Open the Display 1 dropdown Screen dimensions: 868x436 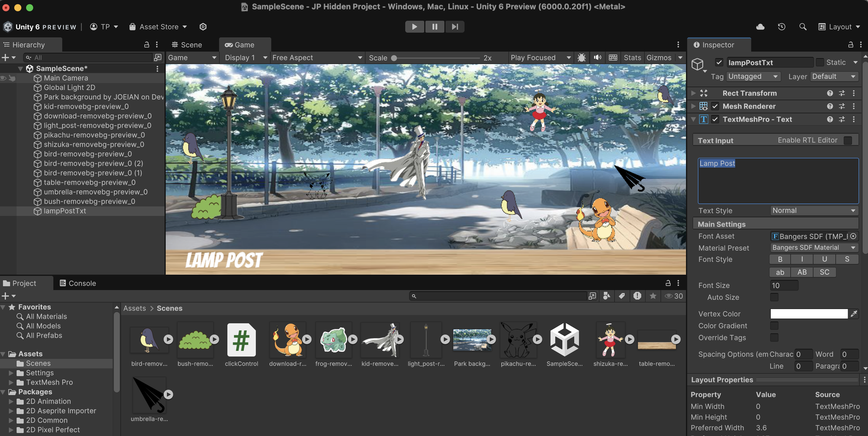click(246, 58)
